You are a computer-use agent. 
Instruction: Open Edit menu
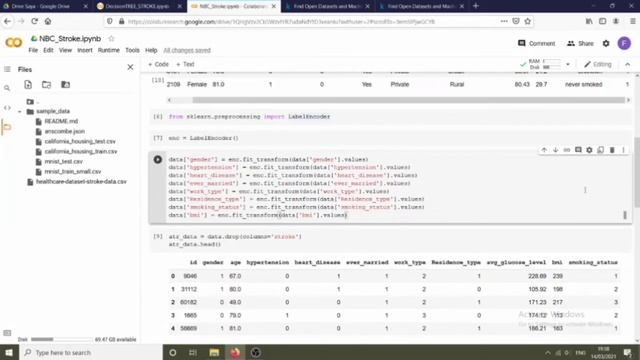coord(48,50)
